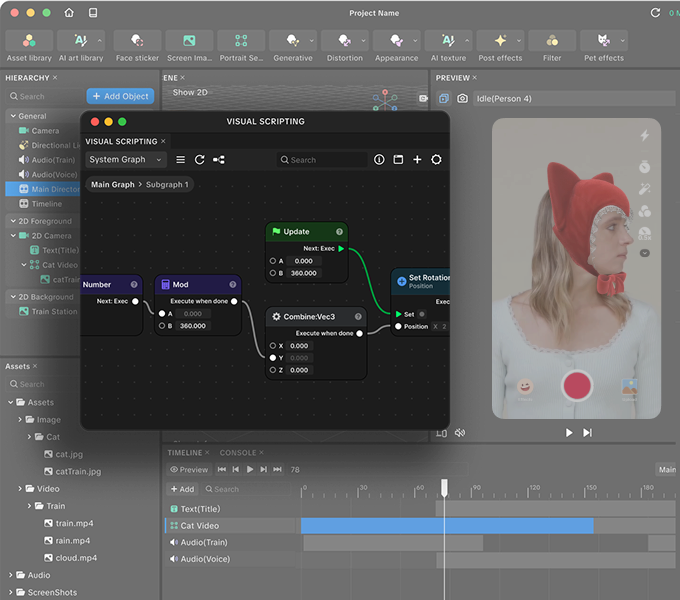Expand the Audio folder in Assets

click(10, 575)
